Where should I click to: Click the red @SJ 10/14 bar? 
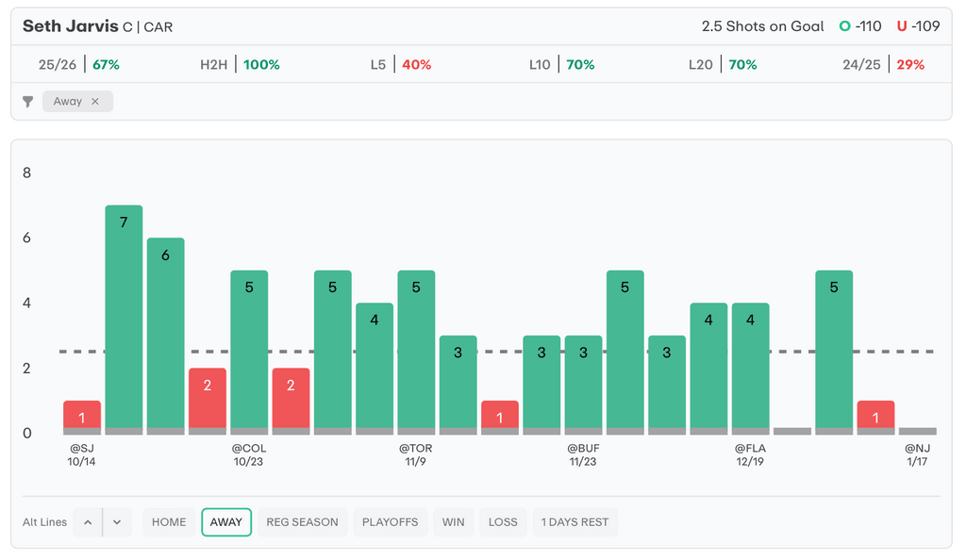point(82,417)
